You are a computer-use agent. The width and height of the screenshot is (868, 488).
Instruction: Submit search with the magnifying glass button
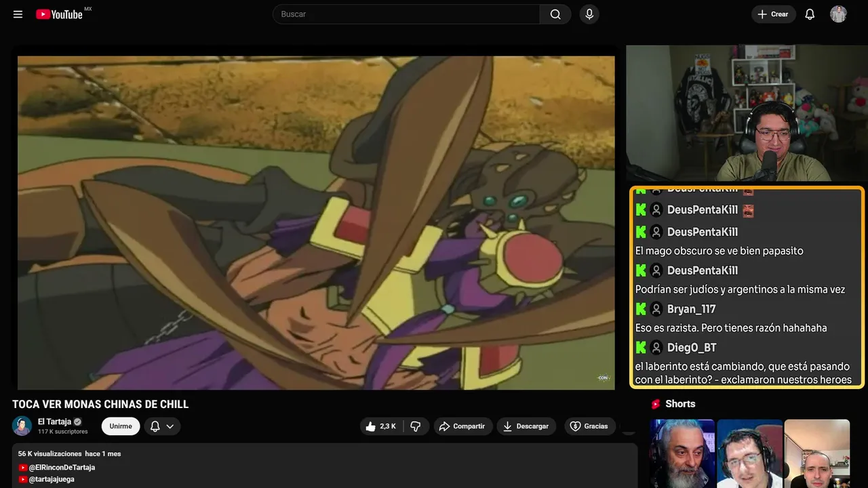pos(555,14)
